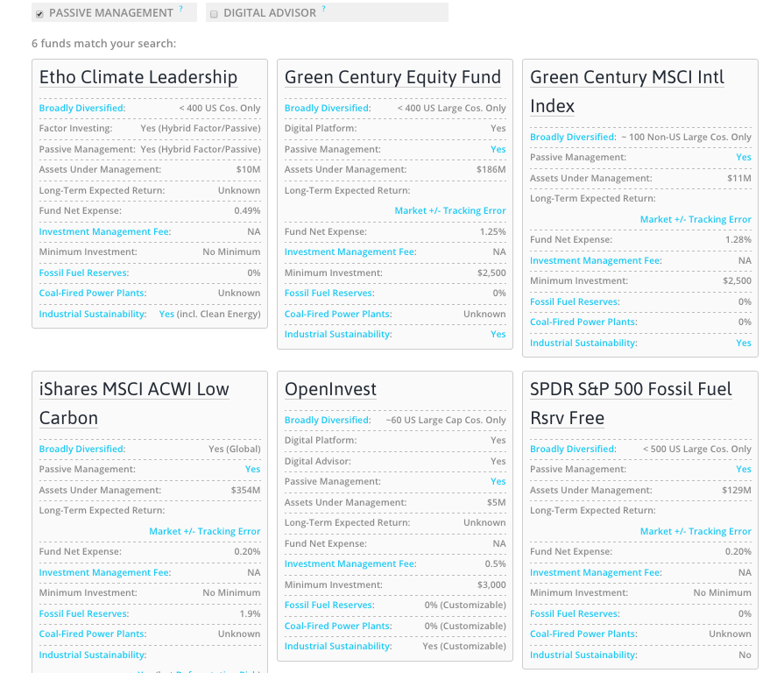Select the '6 funds match your search:' text
784x673 pixels.
coord(104,44)
